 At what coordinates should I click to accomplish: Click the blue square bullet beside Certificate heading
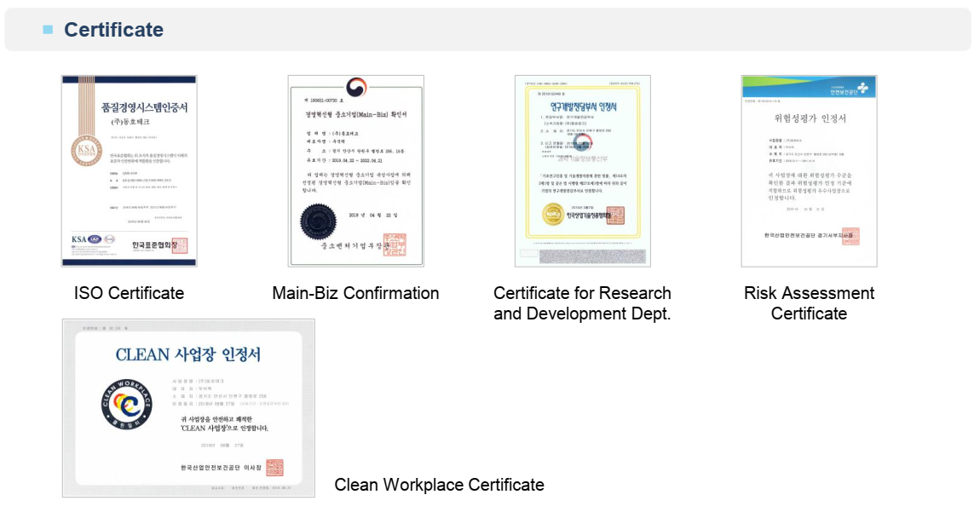click(x=48, y=30)
